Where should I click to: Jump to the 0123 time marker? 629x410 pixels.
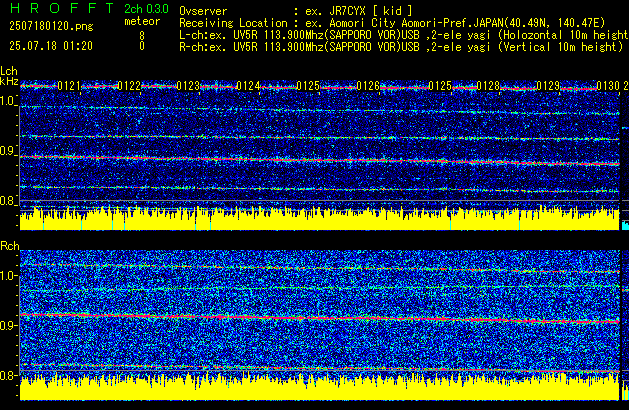click(x=188, y=86)
